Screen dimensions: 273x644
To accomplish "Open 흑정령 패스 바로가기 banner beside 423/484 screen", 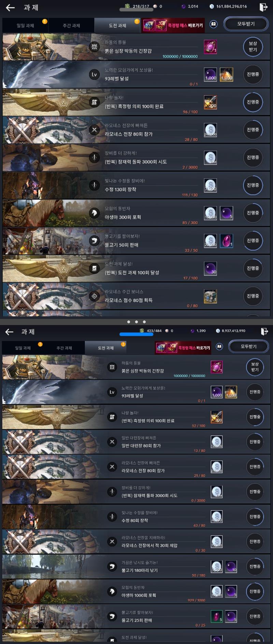I will 183,348.
